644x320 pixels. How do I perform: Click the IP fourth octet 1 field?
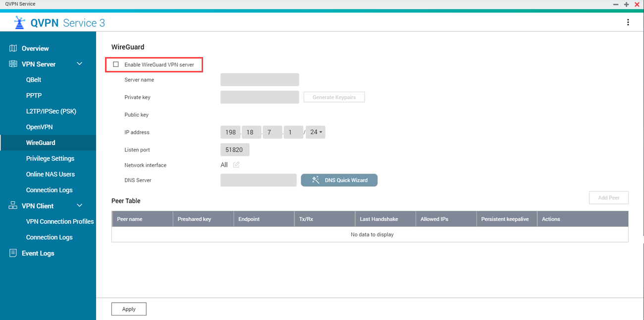(293, 132)
